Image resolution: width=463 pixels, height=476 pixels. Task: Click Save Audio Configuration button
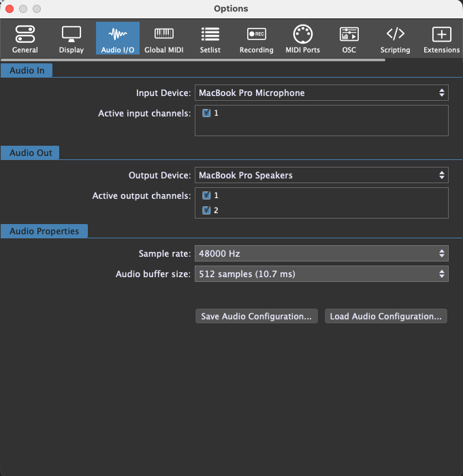(x=257, y=317)
